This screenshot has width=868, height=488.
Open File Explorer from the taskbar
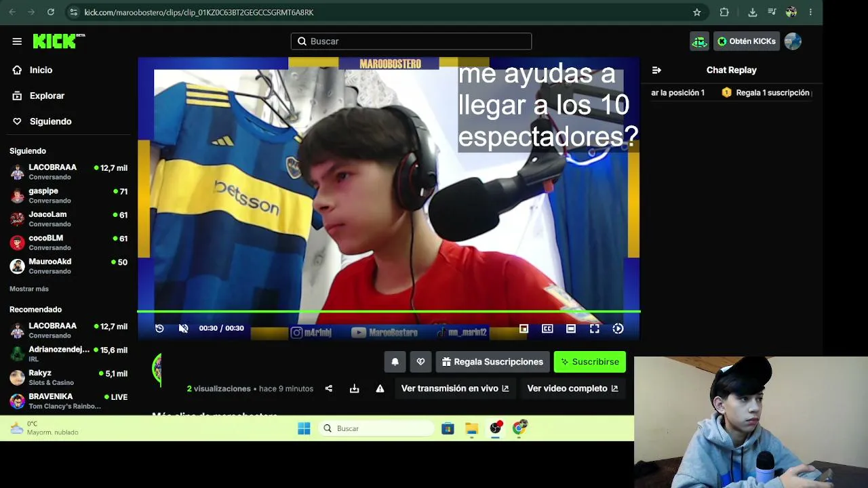(x=471, y=428)
